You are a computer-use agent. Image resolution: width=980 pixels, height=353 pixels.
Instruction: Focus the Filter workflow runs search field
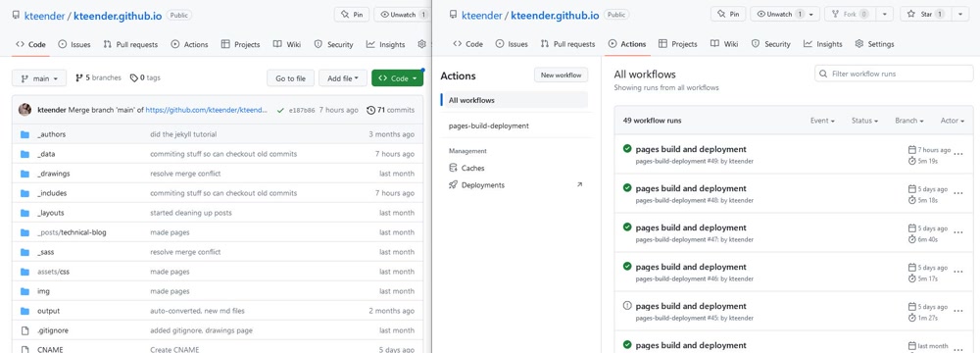(x=894, y=74)
